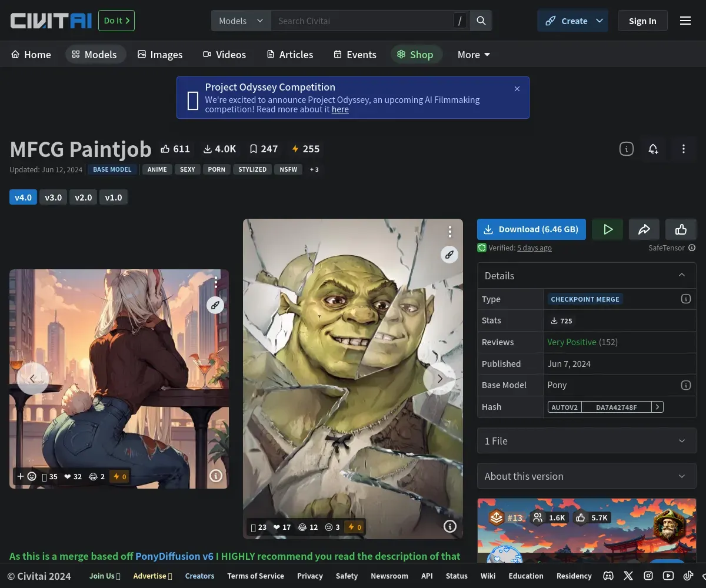Viewport: 706px width, 588px height.
Task: Click info icon on Shrek image
Action: click(450, 526)
